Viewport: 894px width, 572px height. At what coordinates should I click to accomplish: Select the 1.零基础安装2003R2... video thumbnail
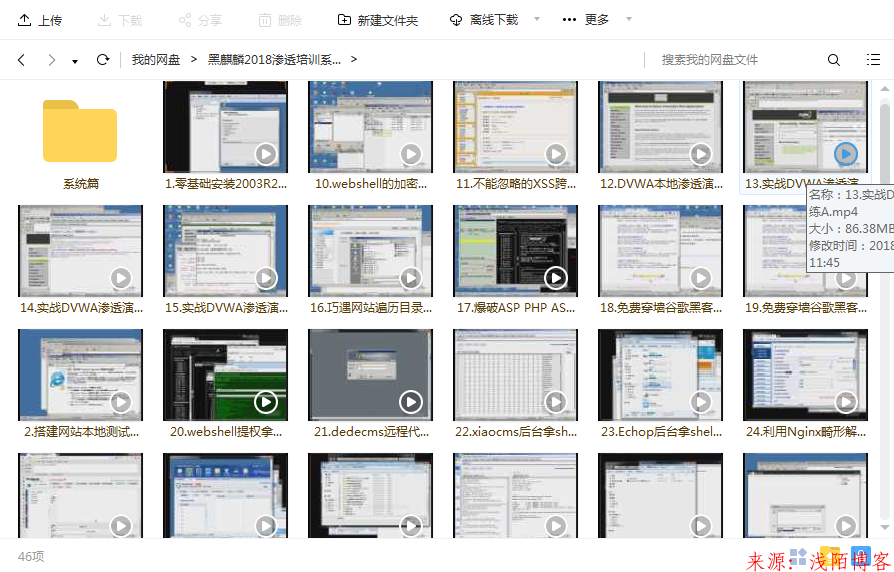tap(225, 127)
